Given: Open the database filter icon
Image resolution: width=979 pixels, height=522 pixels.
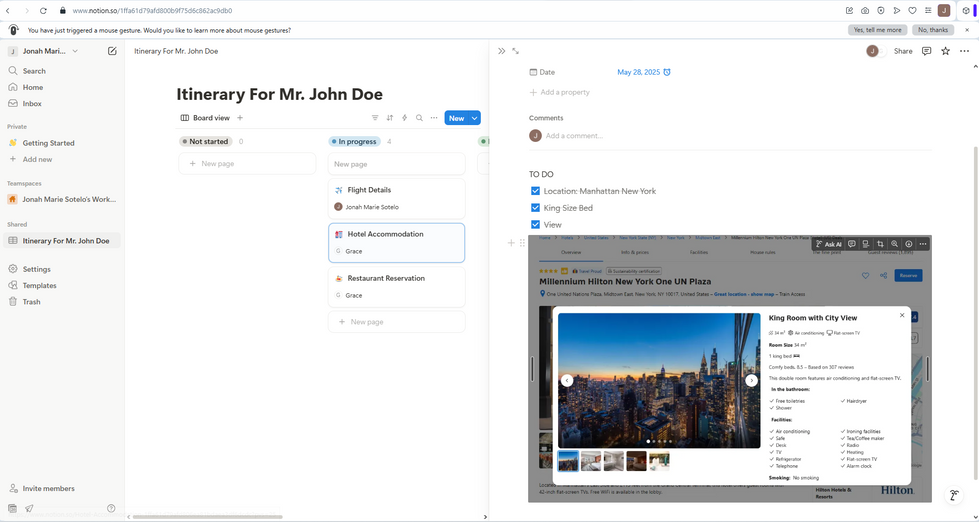Looking at the screenshot, I should pos(375,118).
